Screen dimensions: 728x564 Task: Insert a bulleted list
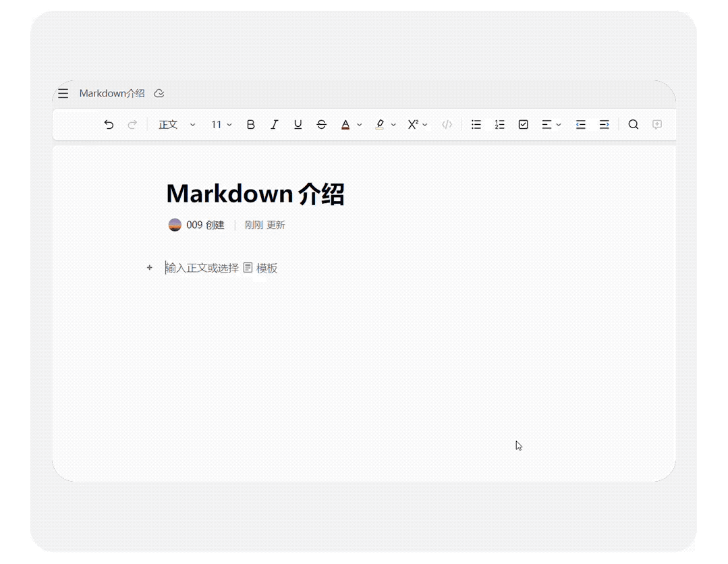pos(476,125)
